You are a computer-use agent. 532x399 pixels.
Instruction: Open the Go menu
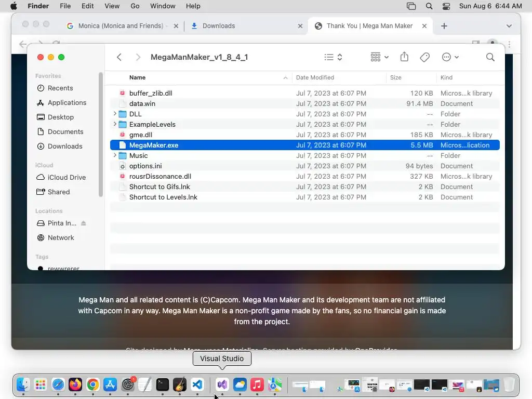tap(135, 6)
